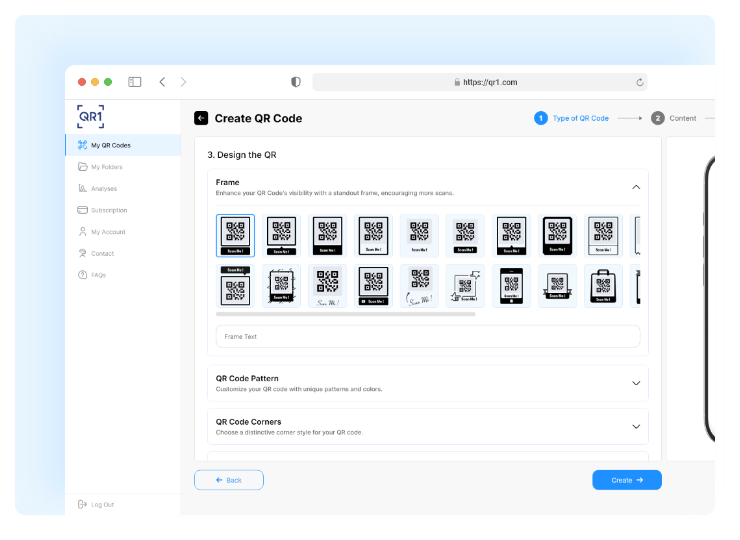Click the QR1 logo
The image size is (740, 540).
[x=91, y=116]
